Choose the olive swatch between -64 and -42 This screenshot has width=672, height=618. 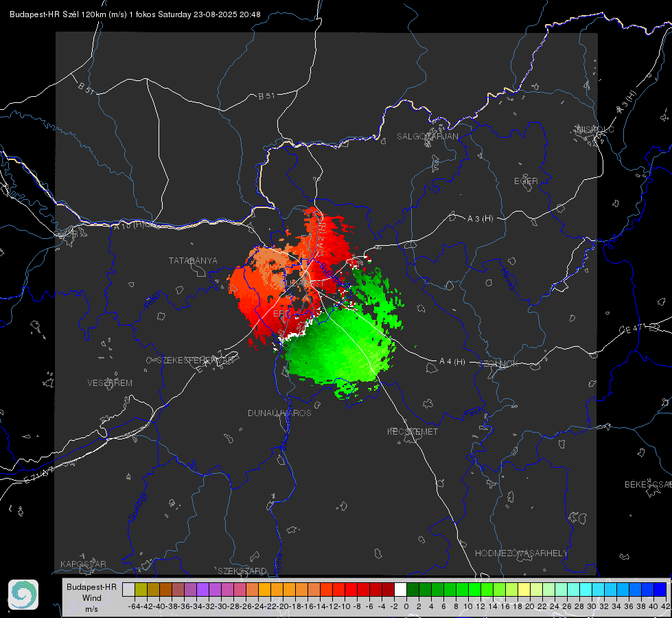pos(141,589)
